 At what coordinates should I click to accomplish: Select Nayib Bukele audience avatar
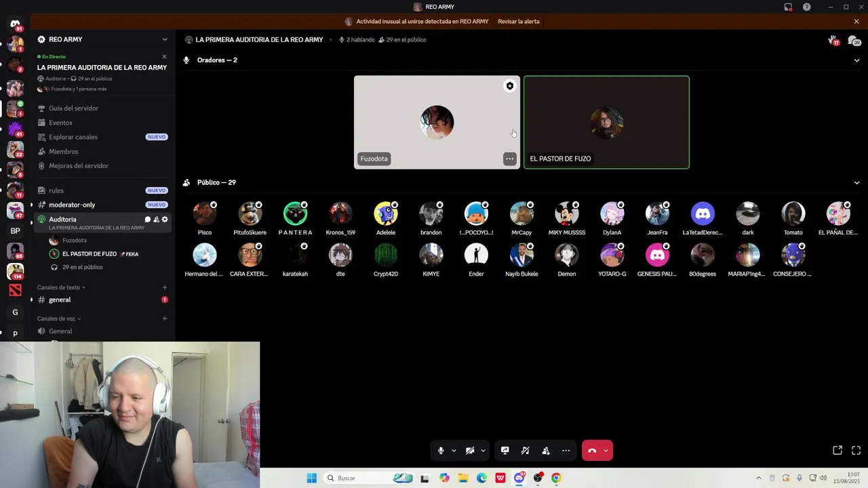point(521,255)
